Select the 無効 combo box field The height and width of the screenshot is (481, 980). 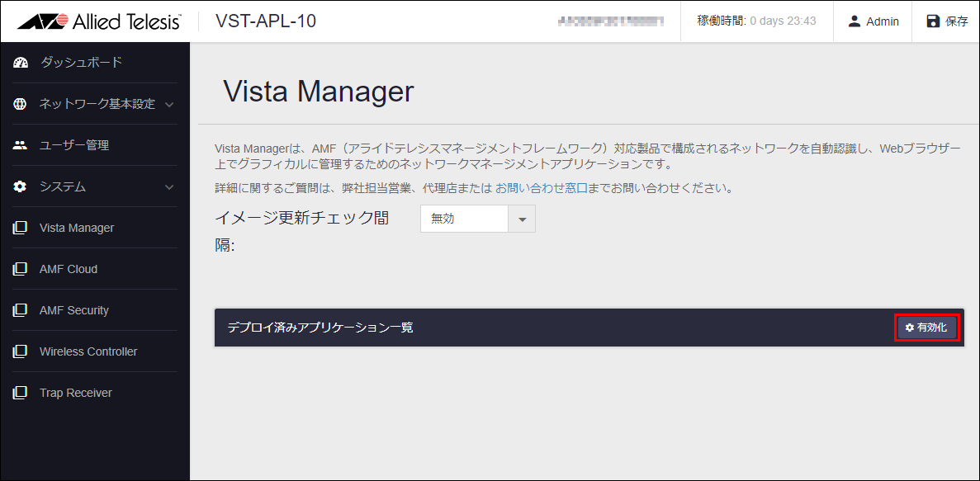click(477, 219)
